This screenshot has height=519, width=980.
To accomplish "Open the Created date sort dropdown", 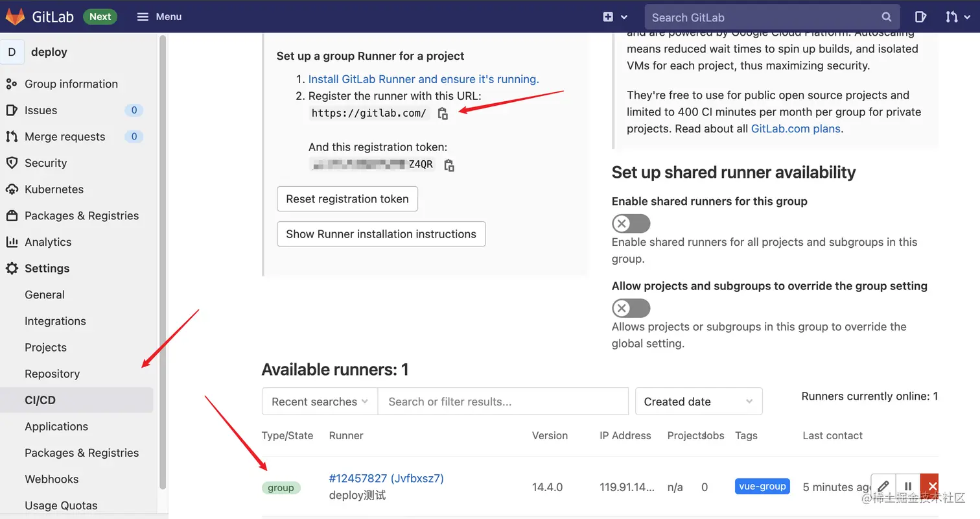I will [x=699, y=402].
